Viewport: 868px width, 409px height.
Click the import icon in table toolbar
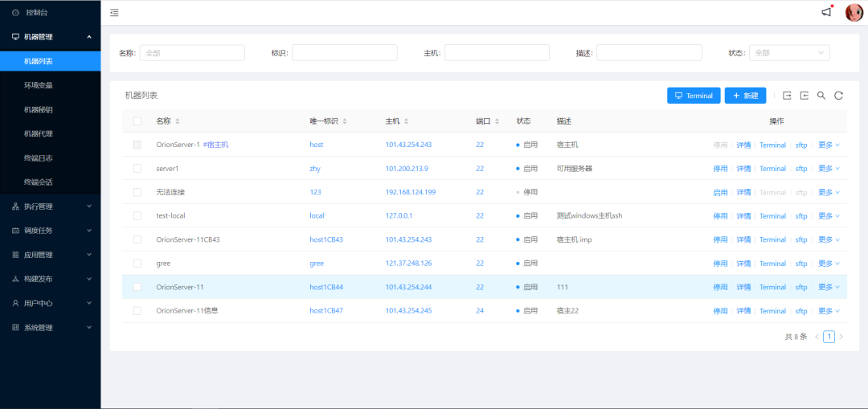(x=805, y=96)
